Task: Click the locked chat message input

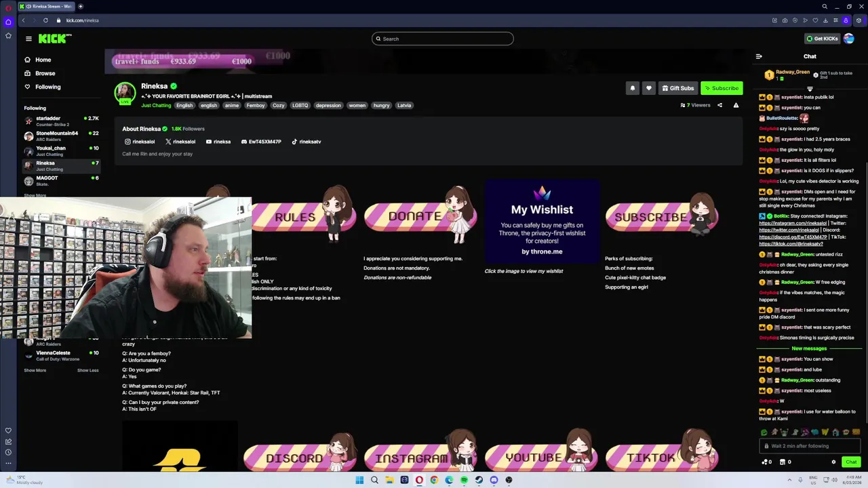Action: point(810,446)
